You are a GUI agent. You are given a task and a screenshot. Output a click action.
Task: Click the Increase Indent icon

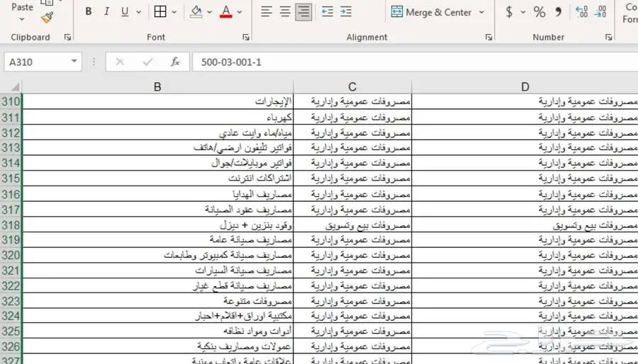point(346,12)
